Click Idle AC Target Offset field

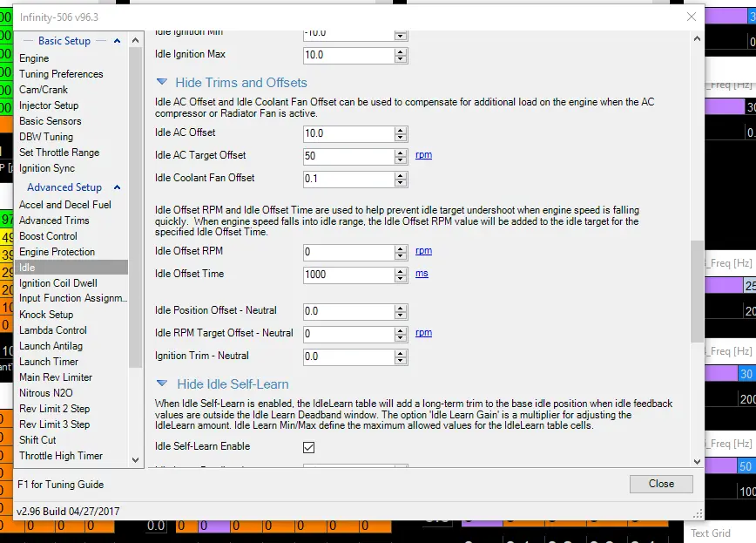pos(348,156)
